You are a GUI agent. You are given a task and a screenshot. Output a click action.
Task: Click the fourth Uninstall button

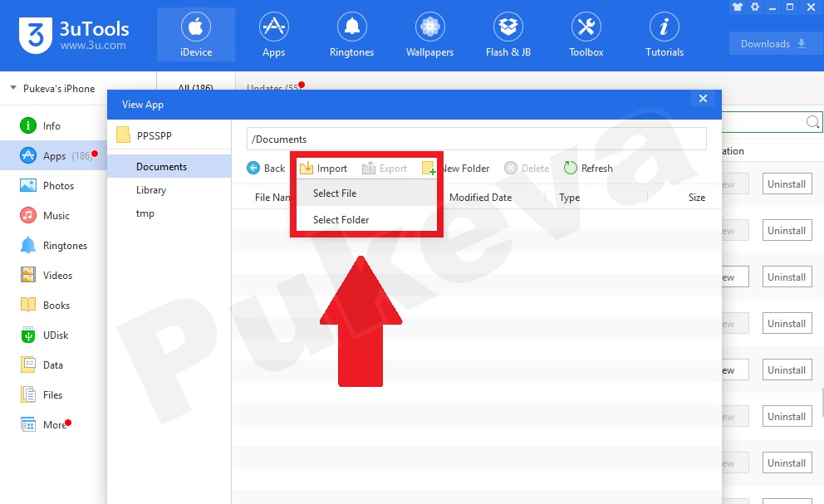[x=787, y=324]
